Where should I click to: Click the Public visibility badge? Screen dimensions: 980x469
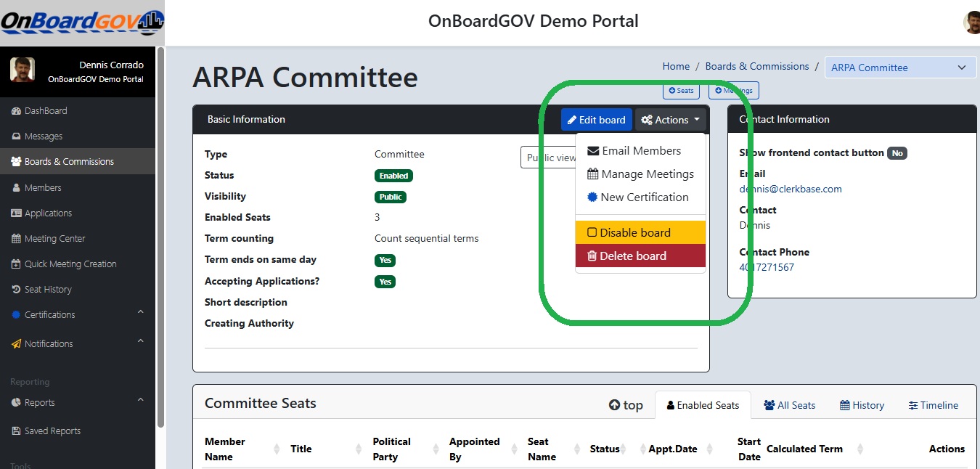391,197
